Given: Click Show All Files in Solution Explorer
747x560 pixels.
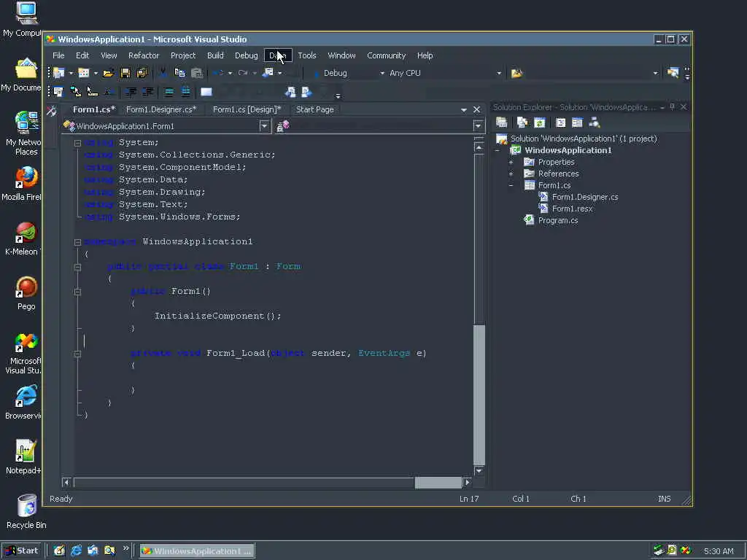Looking at the screenshot, I should pos(522,122).
